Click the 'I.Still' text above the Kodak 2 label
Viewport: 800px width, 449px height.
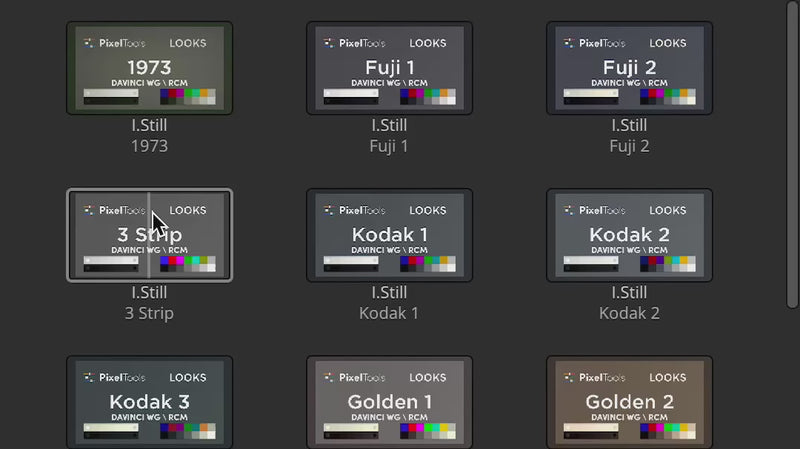pos(629,292)
